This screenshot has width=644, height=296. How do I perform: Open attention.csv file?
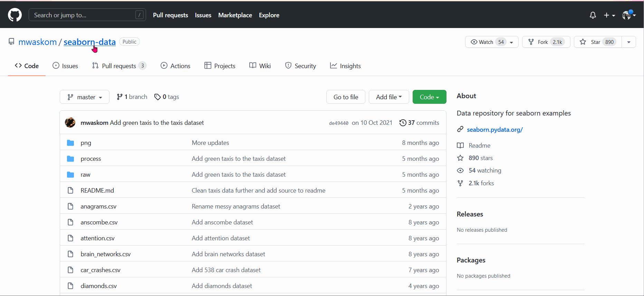click(x=98, y=238)
